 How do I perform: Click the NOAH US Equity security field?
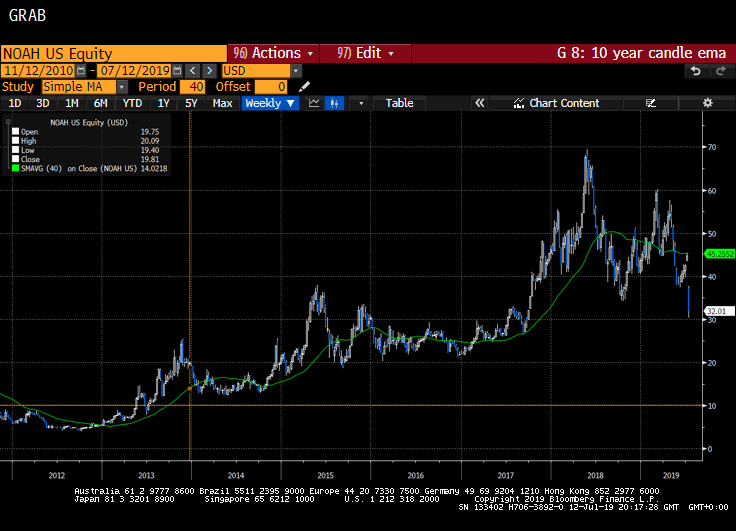[114, 54]
